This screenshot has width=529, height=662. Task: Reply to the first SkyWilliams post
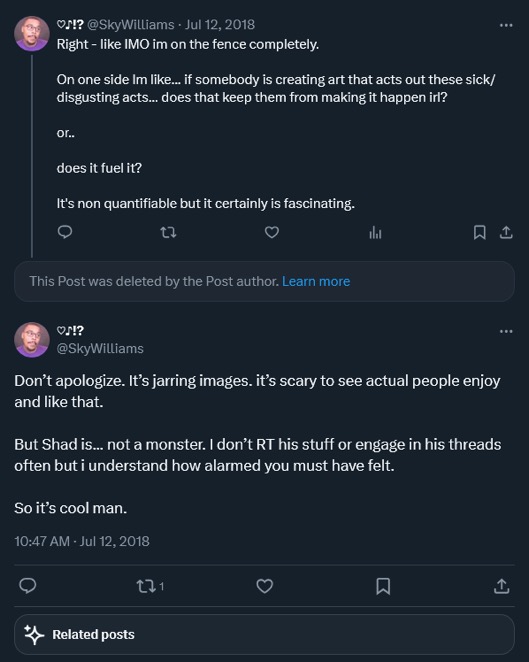[65, 232]
